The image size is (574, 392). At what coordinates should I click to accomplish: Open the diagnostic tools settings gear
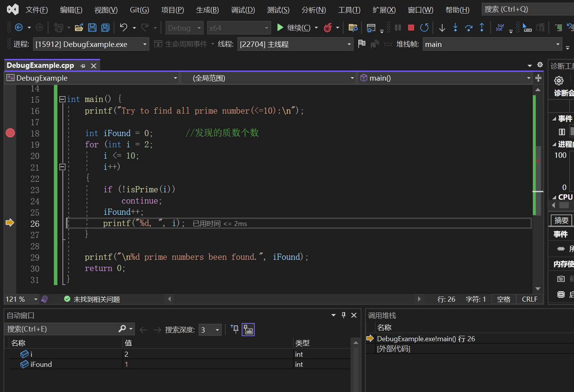coord(559,81)
